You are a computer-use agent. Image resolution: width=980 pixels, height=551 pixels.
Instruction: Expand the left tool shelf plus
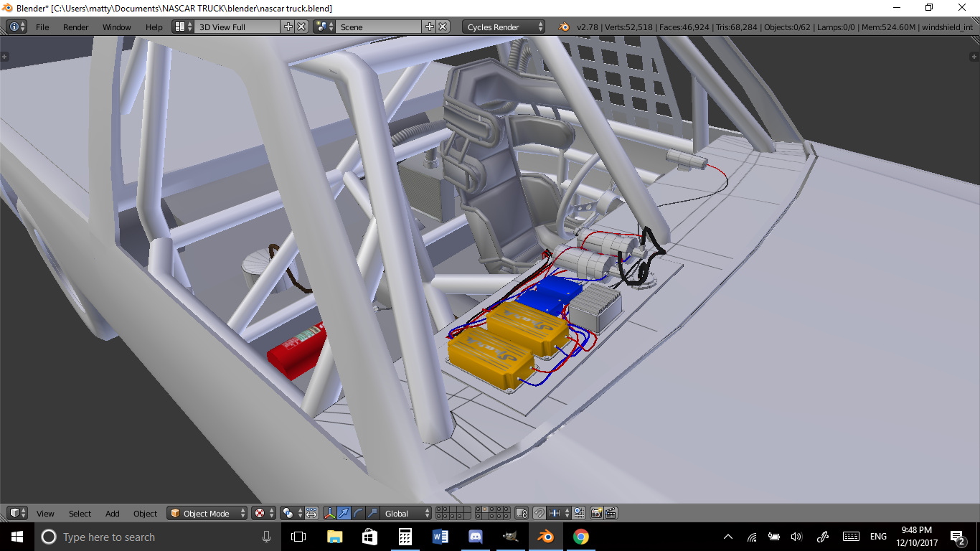(4, 56)
